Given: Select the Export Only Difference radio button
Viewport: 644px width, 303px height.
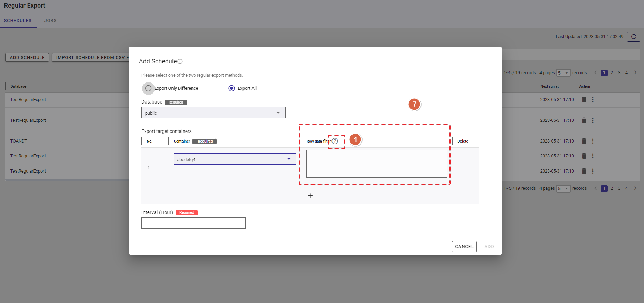Looking at the screenshot, I should pyautogui.click(x=148, y=88).
